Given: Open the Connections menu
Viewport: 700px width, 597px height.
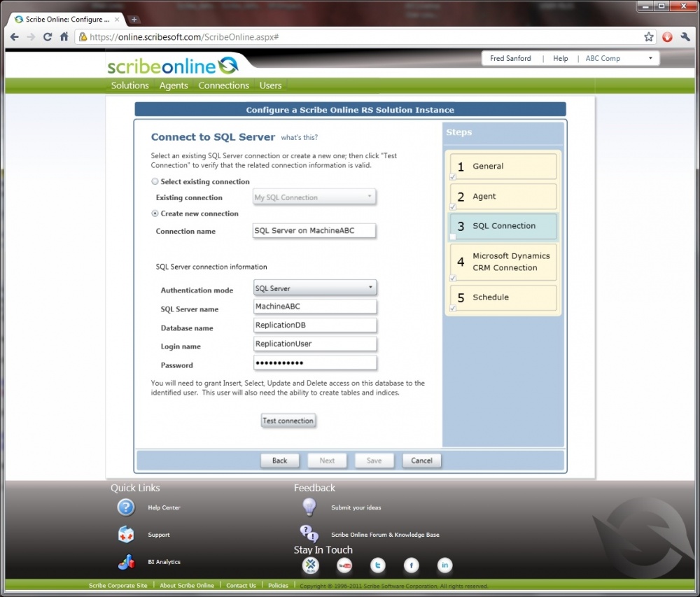Looking at the screenshot, I should point(224,85).
